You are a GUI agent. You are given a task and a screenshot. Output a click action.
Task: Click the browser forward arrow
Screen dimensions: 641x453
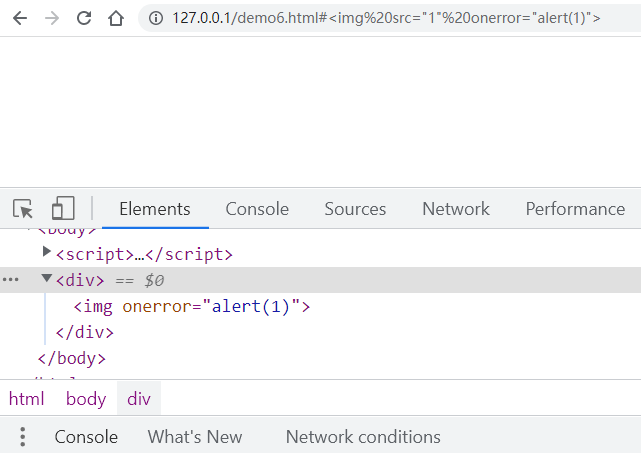tap(51, 18)
